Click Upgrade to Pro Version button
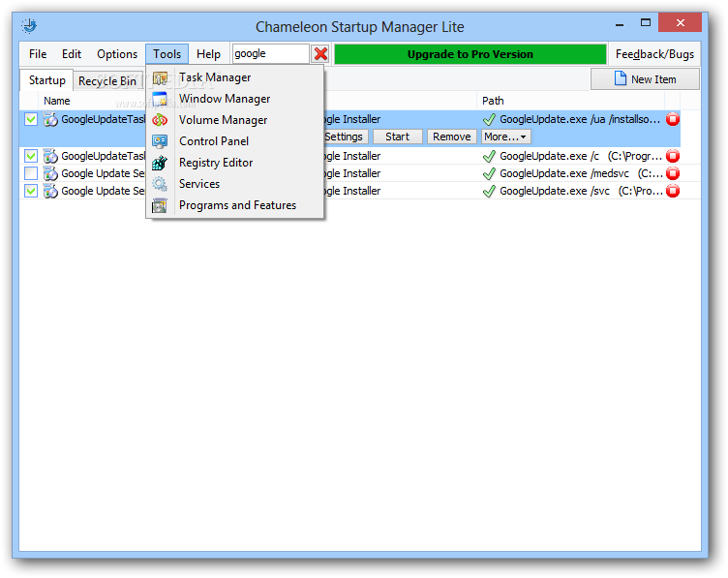728x578 pixels. pos(470,54)
